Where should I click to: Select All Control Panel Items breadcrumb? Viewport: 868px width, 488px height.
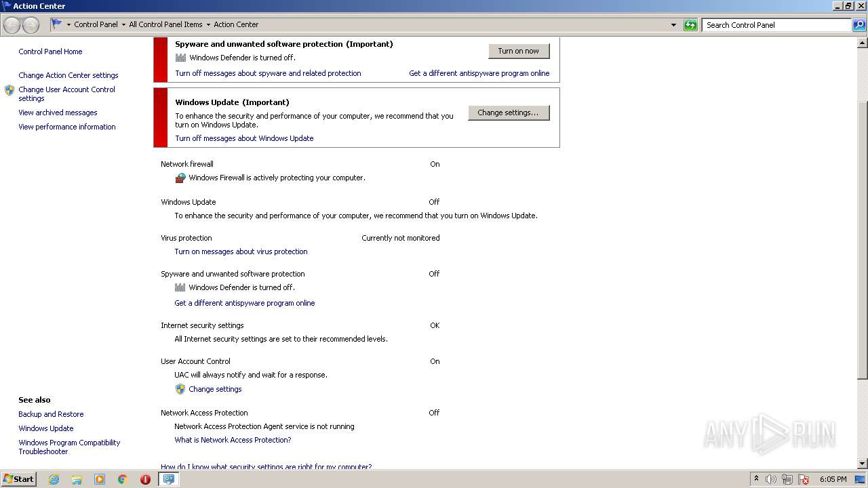[165, 24]
